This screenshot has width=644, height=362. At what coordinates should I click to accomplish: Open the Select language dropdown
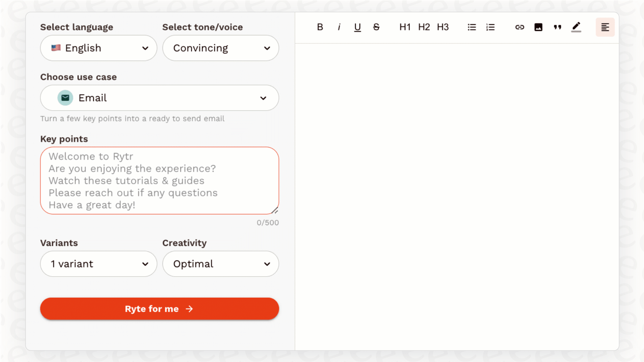point(98,48)
